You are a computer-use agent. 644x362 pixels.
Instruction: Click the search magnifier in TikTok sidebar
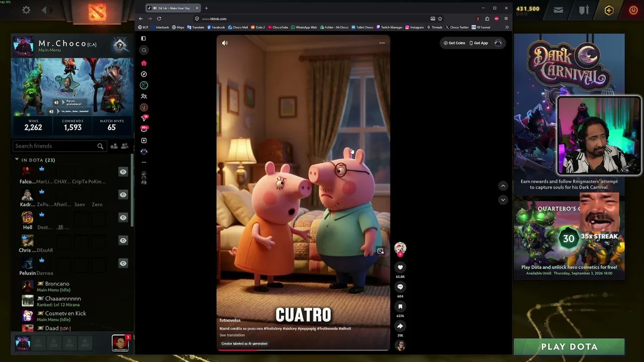144,50
